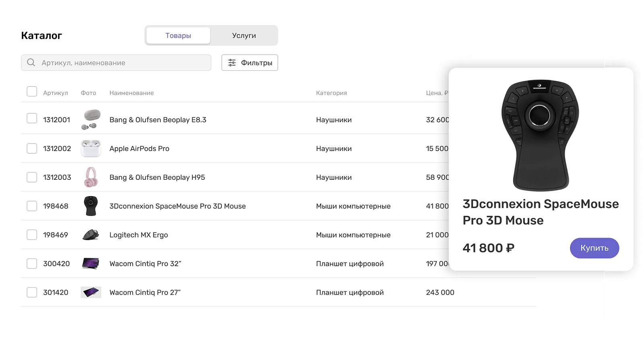
Task: Click the Apple AirPods Pro name
Action: (139, 149)
